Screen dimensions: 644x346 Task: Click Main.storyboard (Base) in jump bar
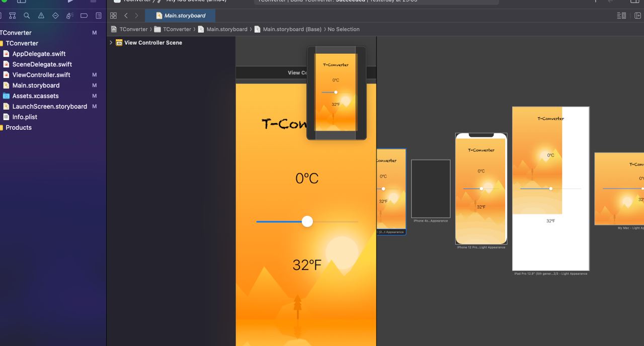click(x=288, y=29)
